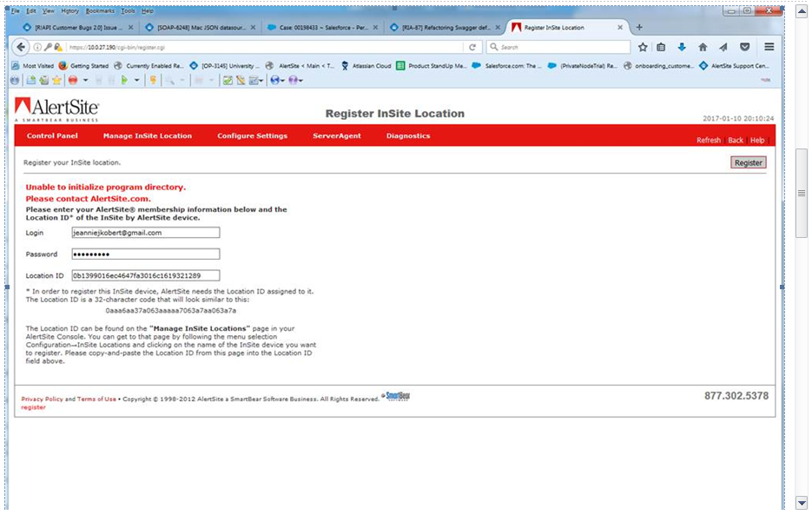Open the Tools menu
Viewport: 812px width, 515px height.
pos(128,11)
